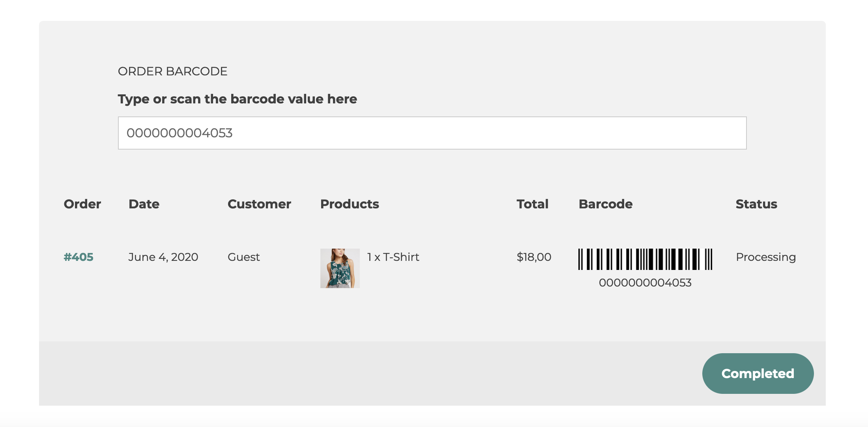Click the 'Type or scan the barcode' label
868x427 pixels.
237,99
